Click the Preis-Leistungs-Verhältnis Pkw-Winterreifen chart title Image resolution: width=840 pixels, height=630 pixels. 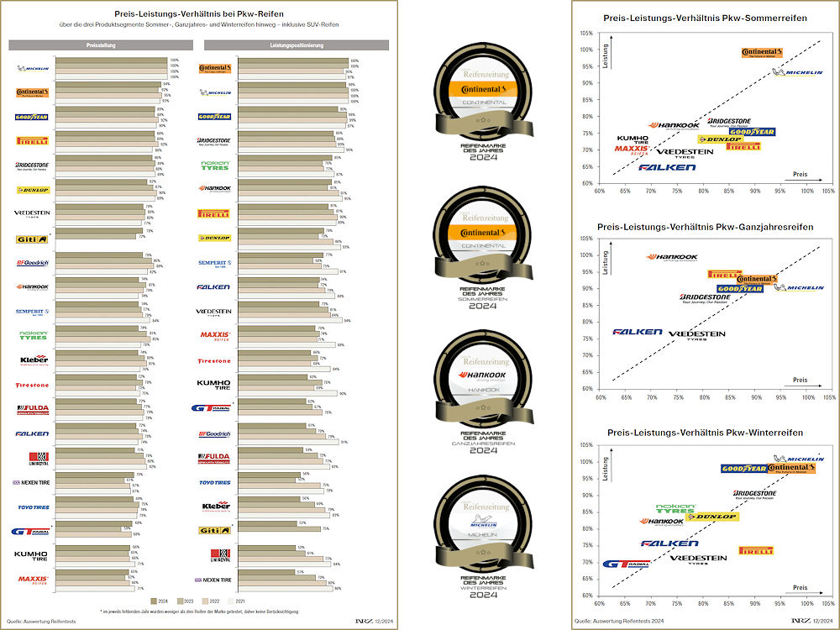pyautogui.click(x=705, y=433)
